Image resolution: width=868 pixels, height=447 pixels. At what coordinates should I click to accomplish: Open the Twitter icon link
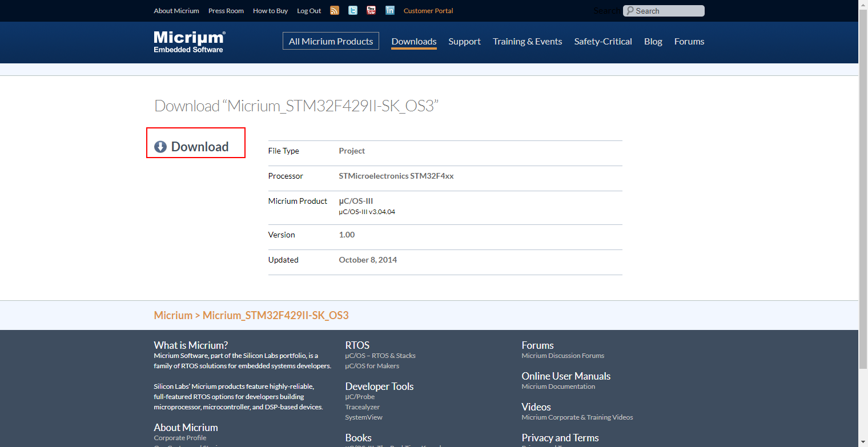click(353, 10)
